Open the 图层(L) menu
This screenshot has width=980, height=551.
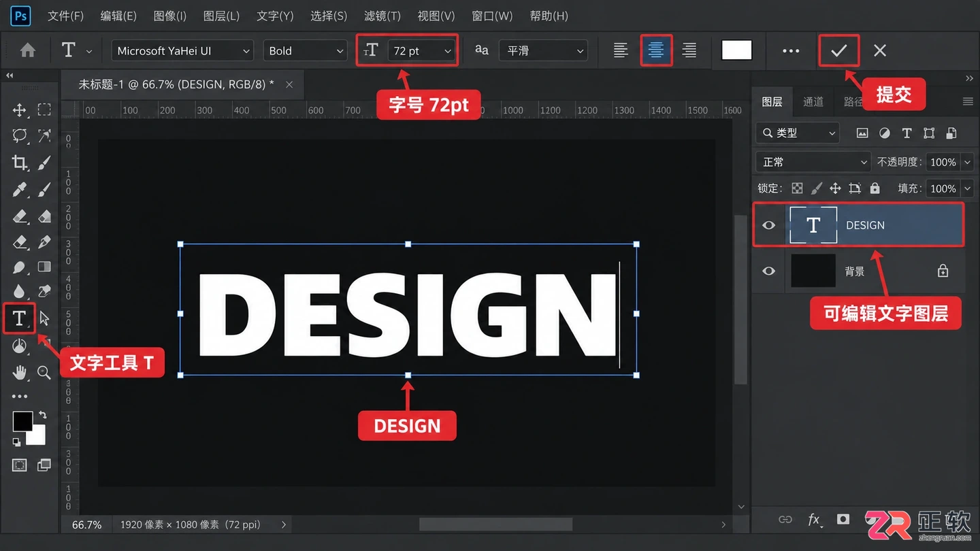(x=222, y=16)
